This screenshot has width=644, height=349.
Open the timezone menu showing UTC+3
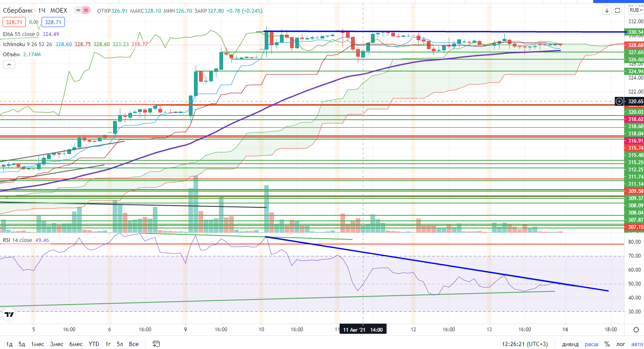point(525,344)
